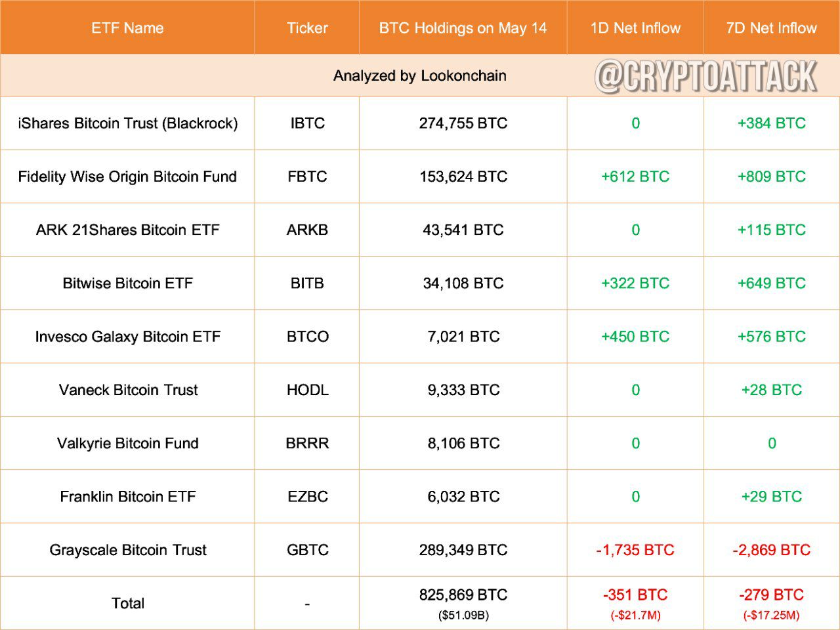Select the -1,735 BTC Grayscale outflow
Viewport: 840px width, 630px height.
point(635,550)
